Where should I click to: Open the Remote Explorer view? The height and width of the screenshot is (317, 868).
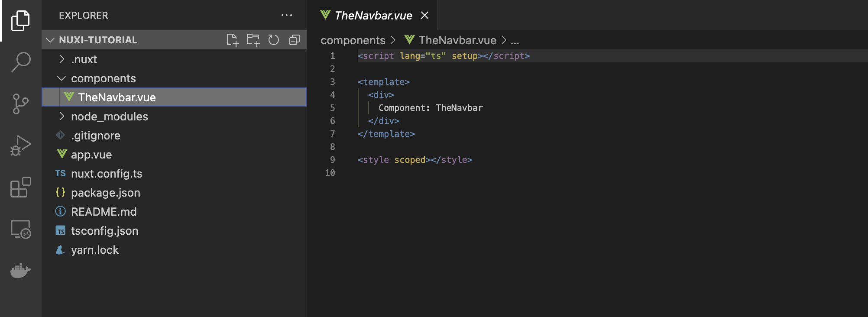point(20,229)
